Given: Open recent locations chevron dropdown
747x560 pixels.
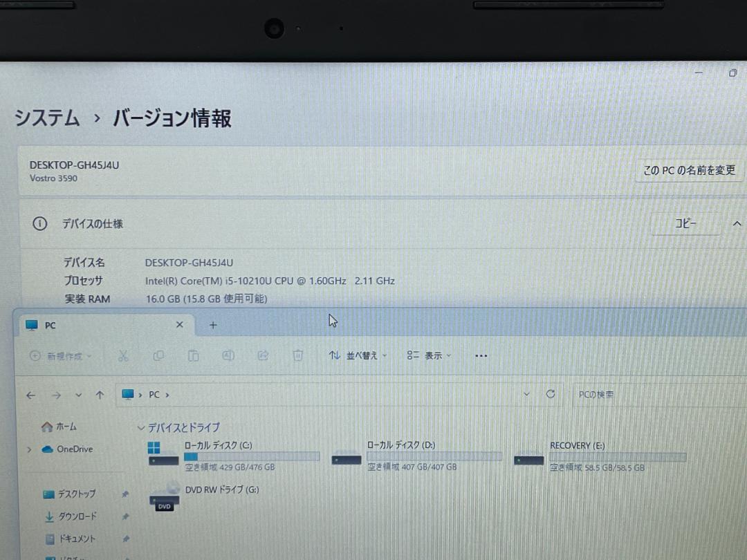Looking at the screenshot, I should pos(79,395).
